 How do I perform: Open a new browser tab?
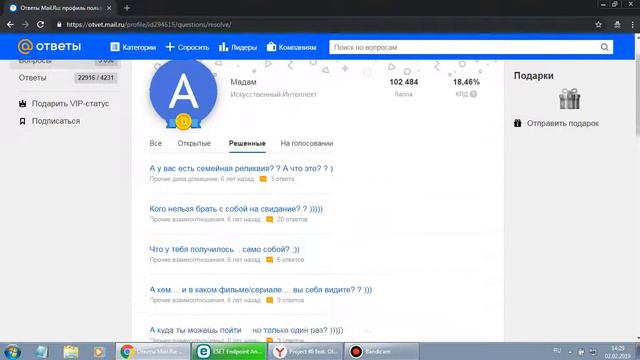pyautogui.click(x=127, y=8)
